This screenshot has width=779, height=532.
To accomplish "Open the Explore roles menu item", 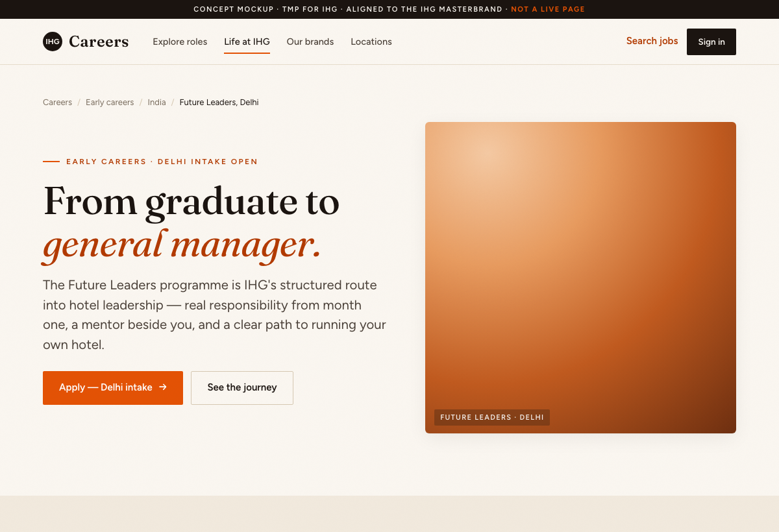I will pos(180,42).
